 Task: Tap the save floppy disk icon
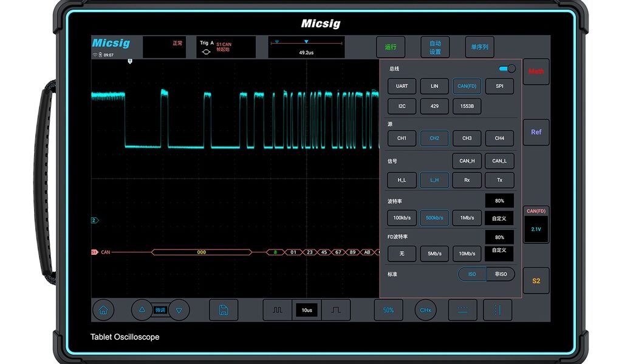pyautogui.click(x=224, y=310)
